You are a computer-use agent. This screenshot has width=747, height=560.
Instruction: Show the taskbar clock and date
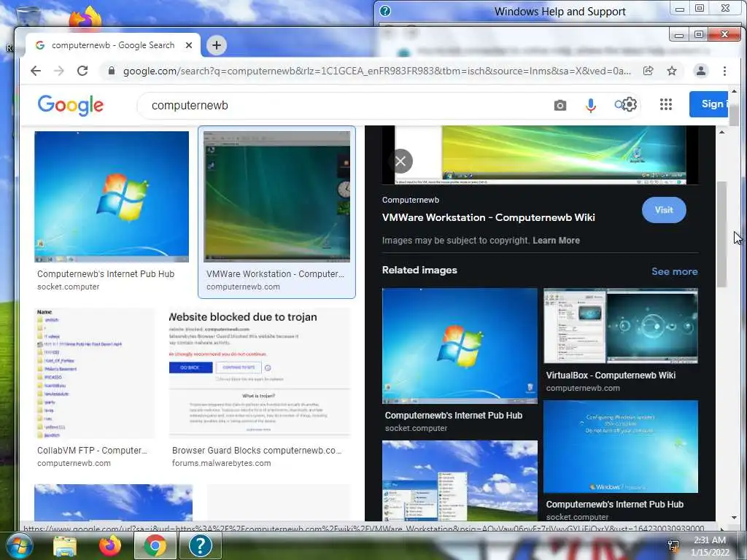coord(710,546)
